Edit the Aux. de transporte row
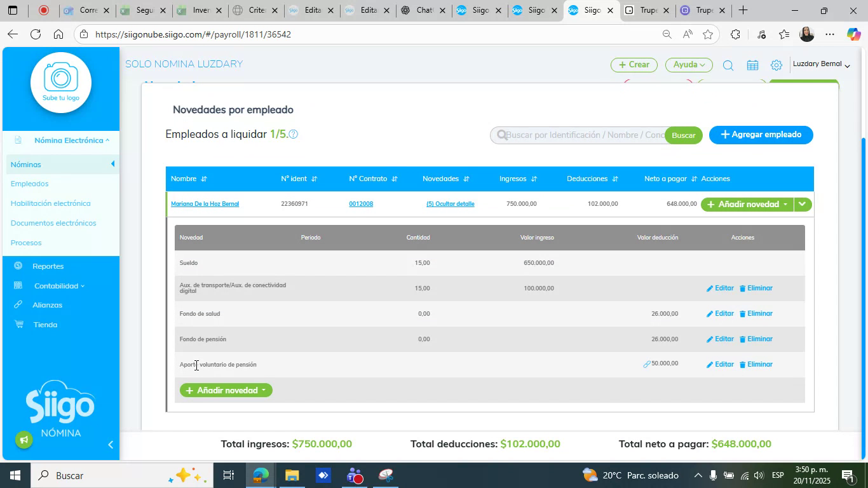Screen dimensions: 868x488 point(720,288)
